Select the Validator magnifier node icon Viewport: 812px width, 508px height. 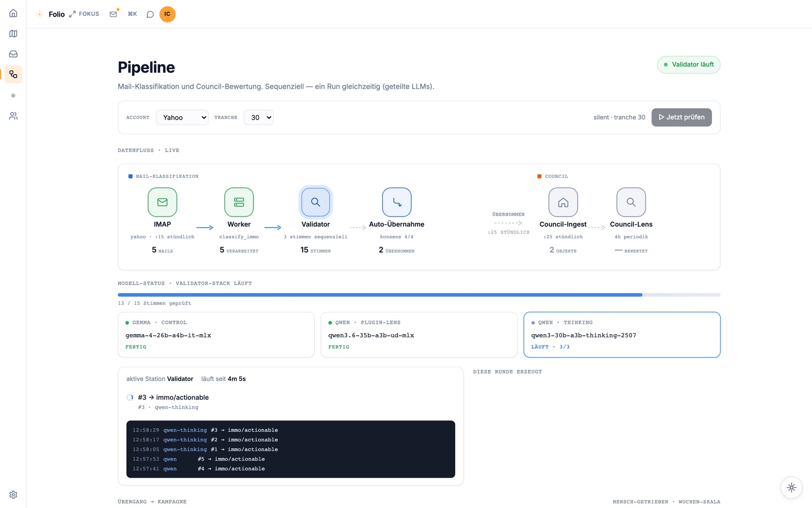pyautogui.click(x=316, y=202)
